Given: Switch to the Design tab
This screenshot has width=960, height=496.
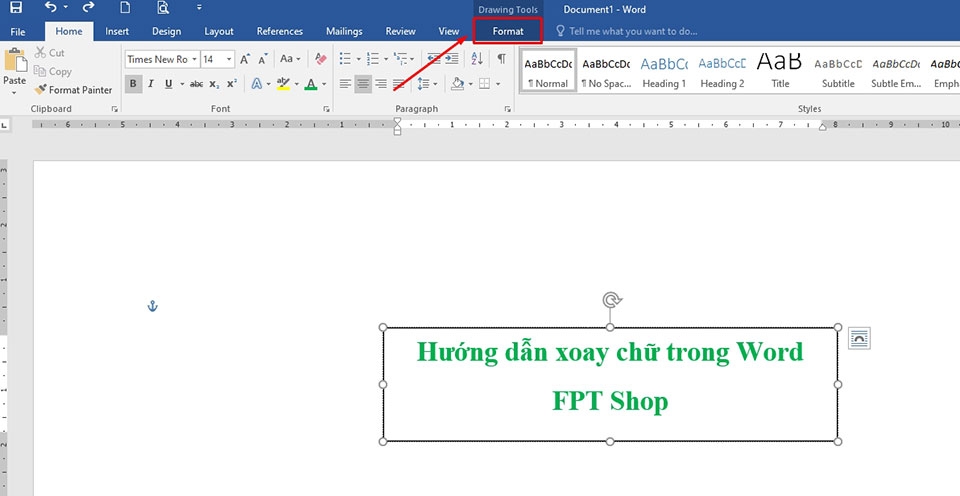Looking at the screenshot, I should 167,31.
